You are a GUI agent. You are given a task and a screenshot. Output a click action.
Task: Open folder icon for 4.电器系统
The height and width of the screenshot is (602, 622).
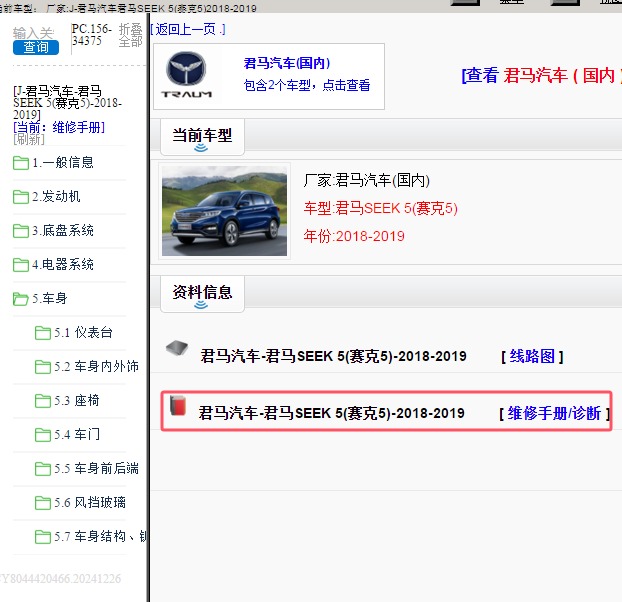pyautogui.click(x=21, y=265)
